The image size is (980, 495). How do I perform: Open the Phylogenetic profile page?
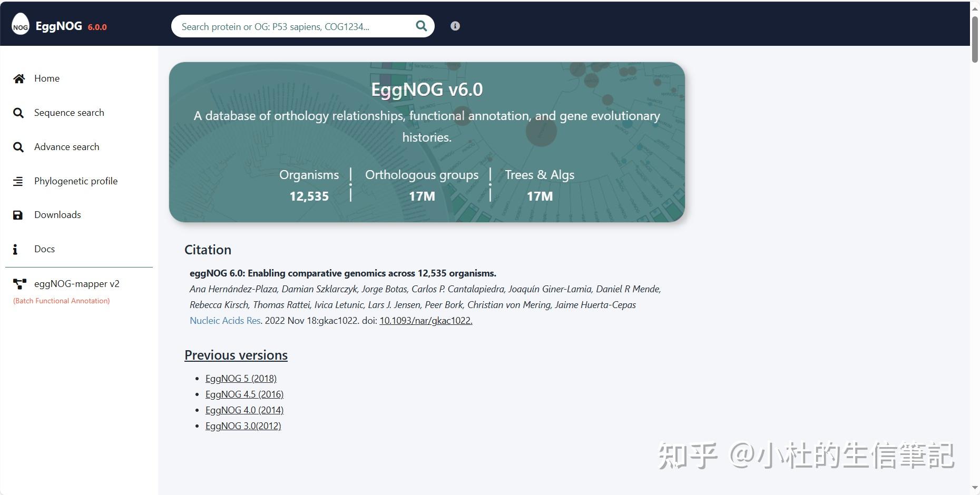76,181
